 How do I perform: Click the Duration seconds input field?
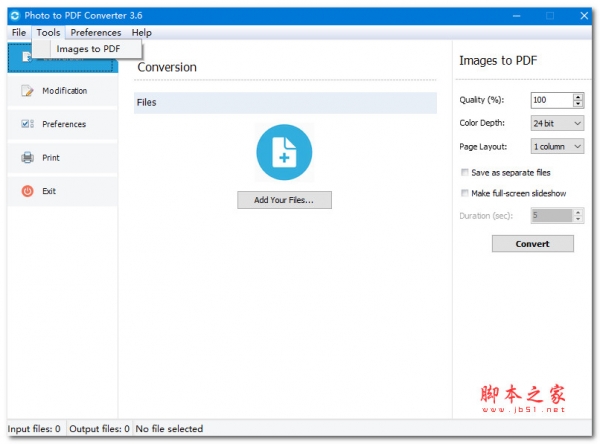[x=552, y=215]
